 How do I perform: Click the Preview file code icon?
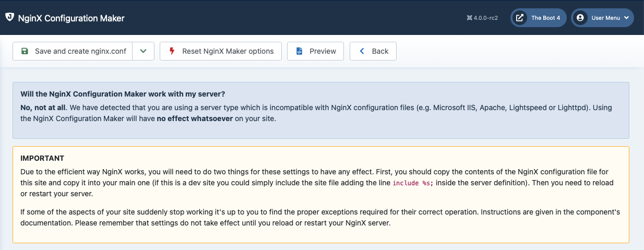click(299, 51)
